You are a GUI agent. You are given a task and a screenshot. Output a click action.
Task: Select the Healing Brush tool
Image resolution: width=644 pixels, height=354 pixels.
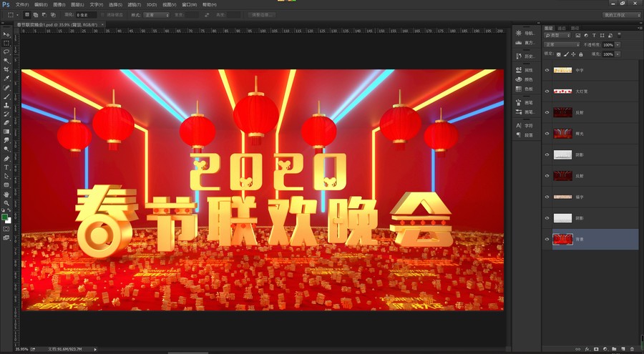[x=6, y=88]
